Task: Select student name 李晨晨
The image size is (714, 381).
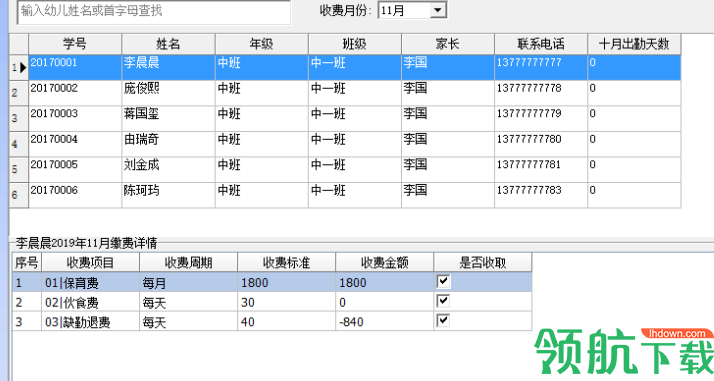Action: click(x=168, y=68)
